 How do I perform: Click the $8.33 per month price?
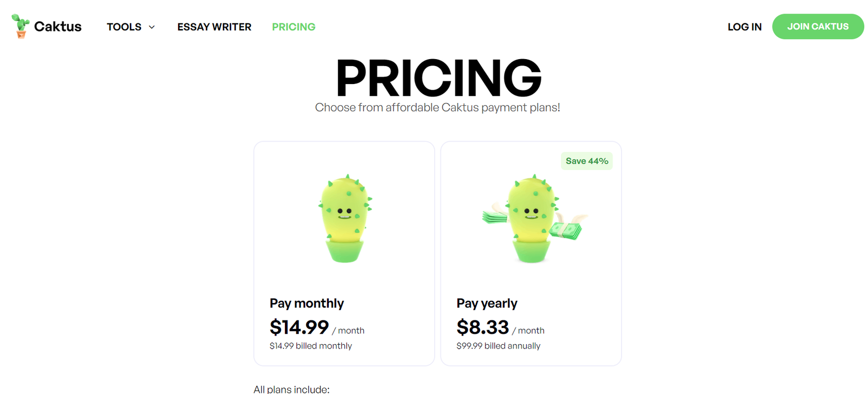483,327
